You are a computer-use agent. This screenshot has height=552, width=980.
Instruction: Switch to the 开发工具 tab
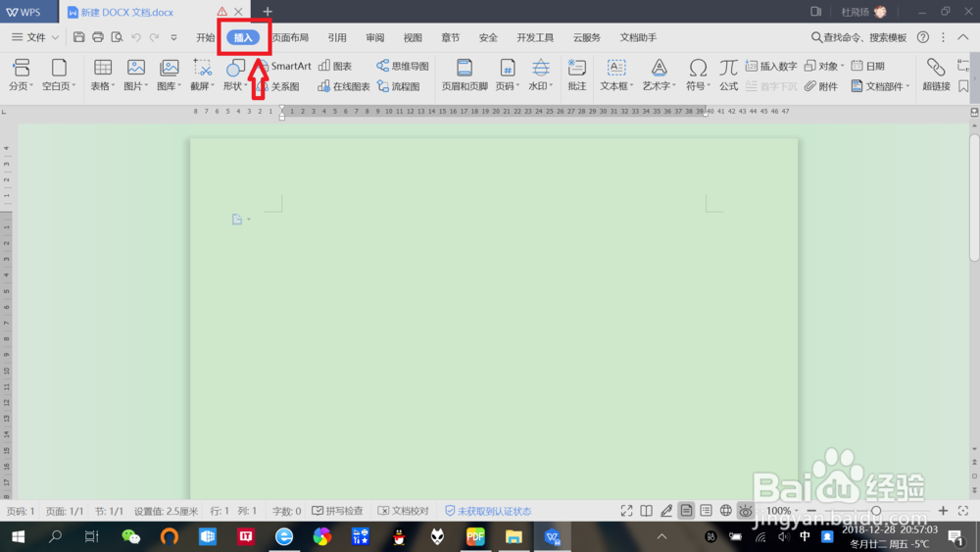pos(535,37)
